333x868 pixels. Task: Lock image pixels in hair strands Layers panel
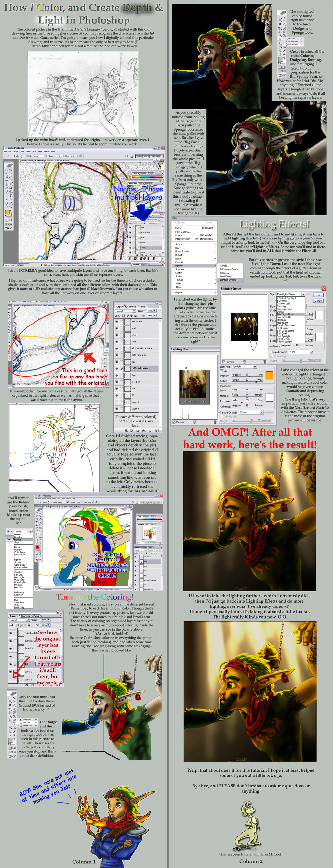click(127, 316)
